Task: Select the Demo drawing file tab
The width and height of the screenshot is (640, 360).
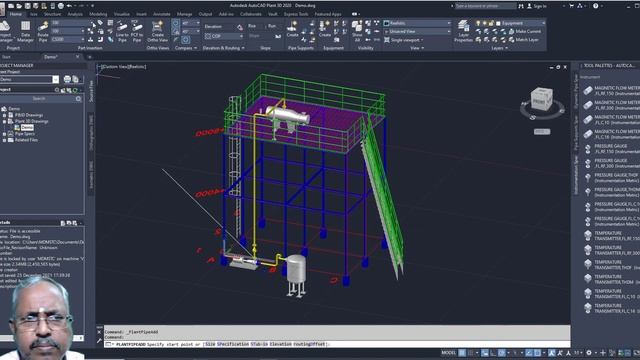Action: tap(51, 57)
